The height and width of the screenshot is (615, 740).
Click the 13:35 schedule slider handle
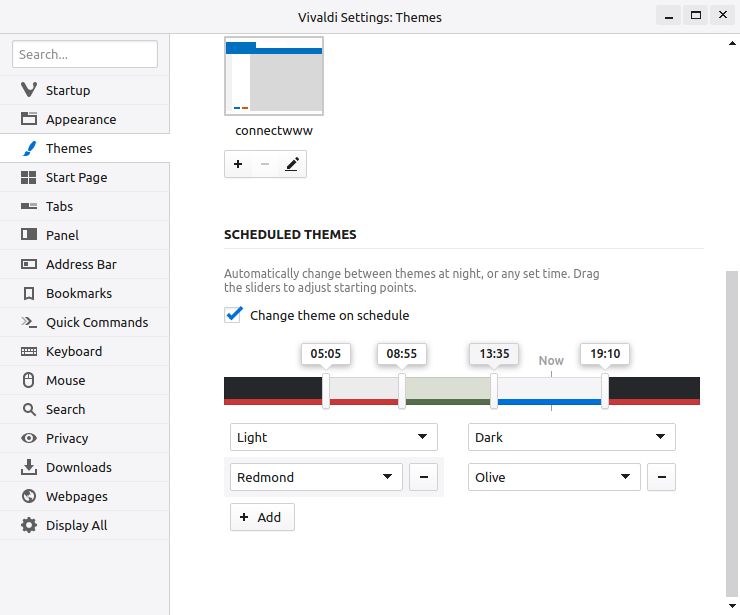[x=494, y=391]
